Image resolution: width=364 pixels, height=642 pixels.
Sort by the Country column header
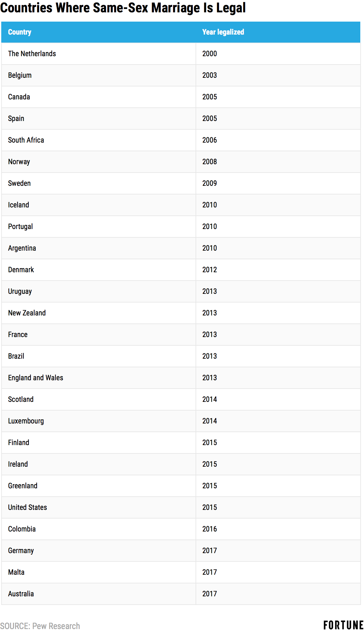pos(20,32)
